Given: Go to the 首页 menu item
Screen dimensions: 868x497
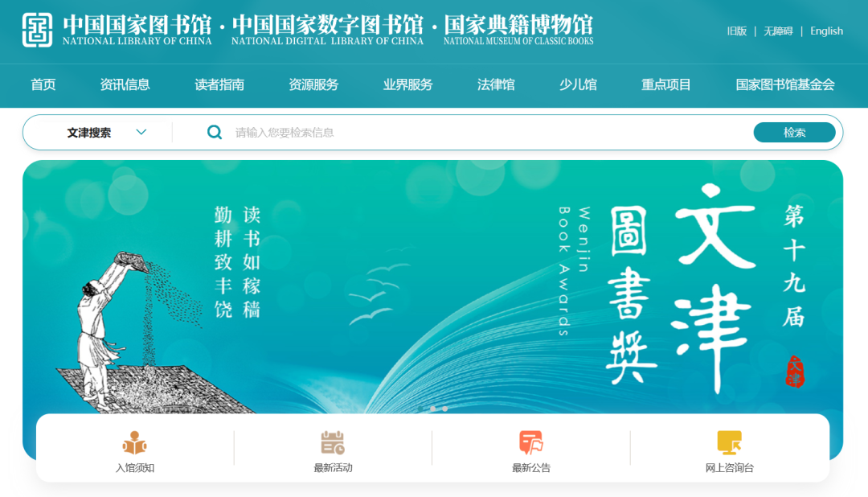Looking at the screenshot, I should (43, 84).
